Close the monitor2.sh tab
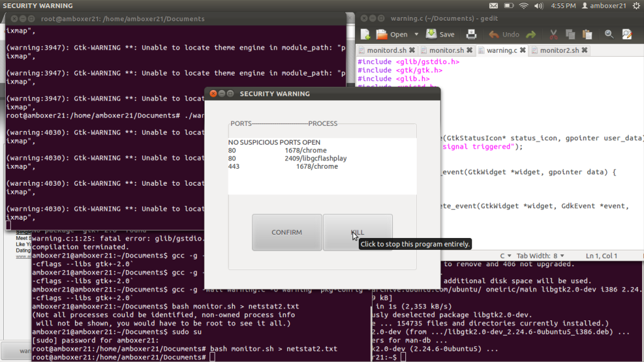The image size is (644, 362). coord(584,50)
